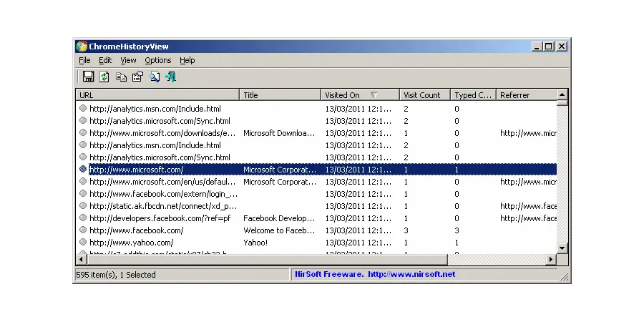Click the Copy Selected Items icon
644x322 pixels.
click(121, 77)
